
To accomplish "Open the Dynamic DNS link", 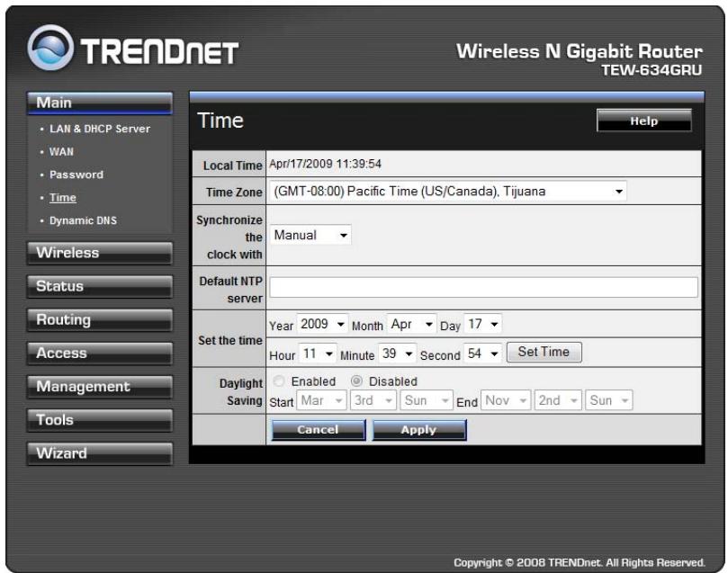I will coord(83,220).
